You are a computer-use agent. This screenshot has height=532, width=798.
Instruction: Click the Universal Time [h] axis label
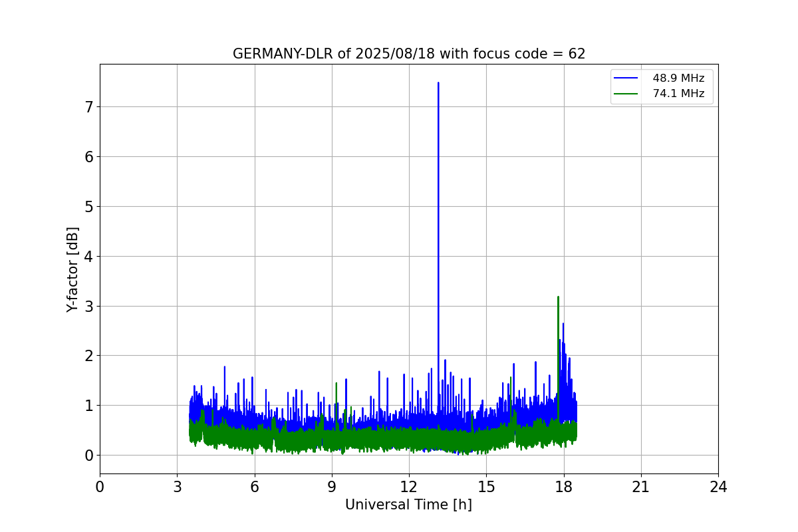pyautogui.click(x=408, y=505)
